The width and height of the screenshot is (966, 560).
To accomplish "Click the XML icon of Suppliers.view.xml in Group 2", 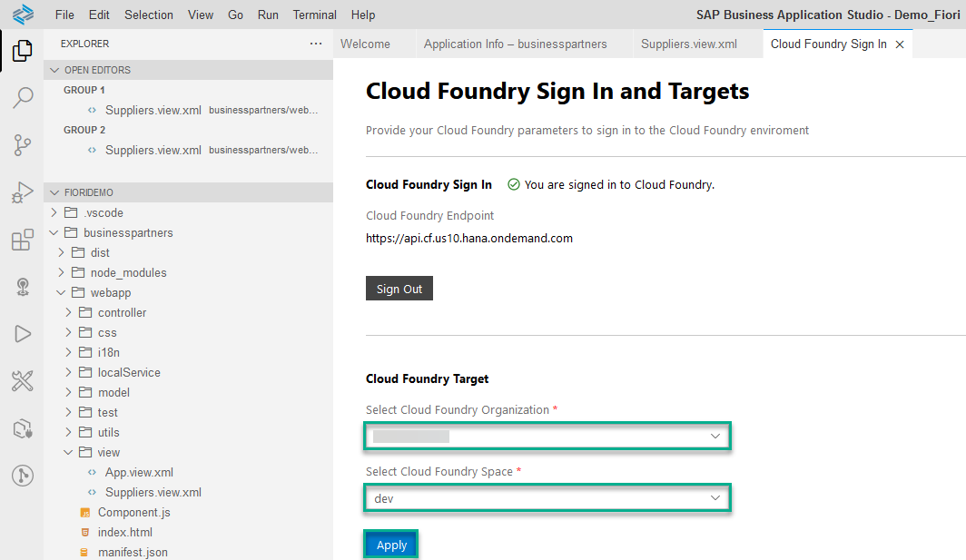I will [93, 151].
